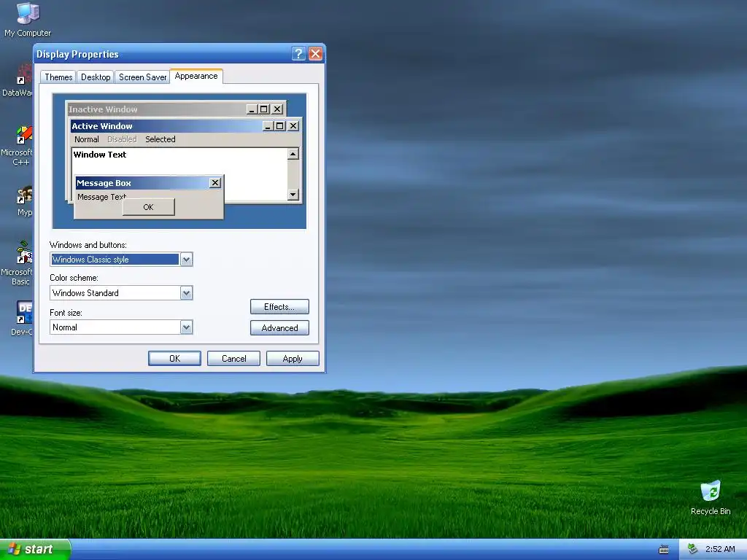Select the Recycle Bin icon
This screenshot has width=747, height=560.
[x=711, y=497]
